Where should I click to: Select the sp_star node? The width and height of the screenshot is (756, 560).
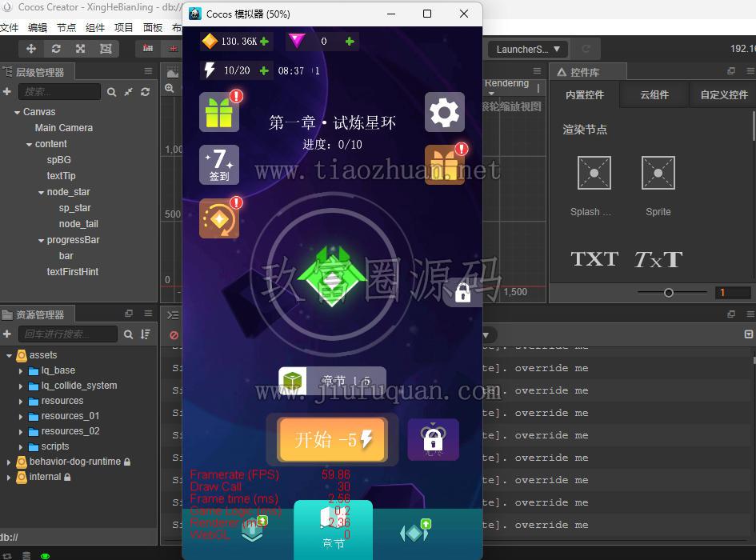[74, 208]
